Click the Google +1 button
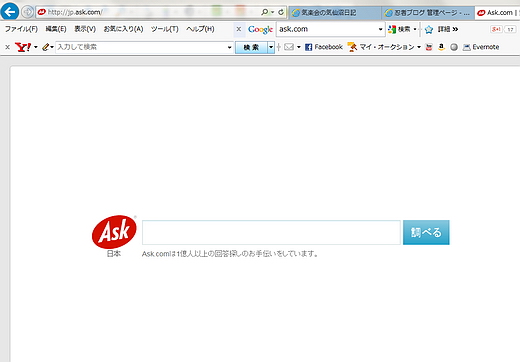 coord(496,29)
